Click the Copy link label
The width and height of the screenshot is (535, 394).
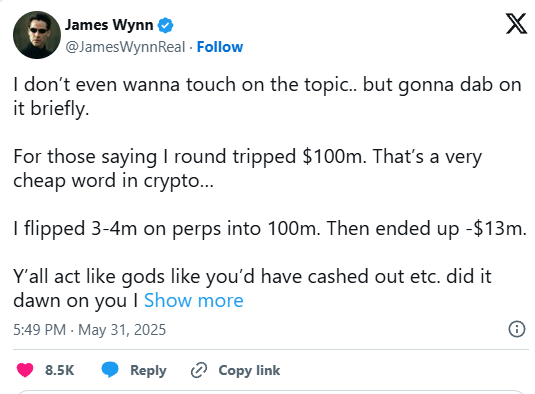249,370
